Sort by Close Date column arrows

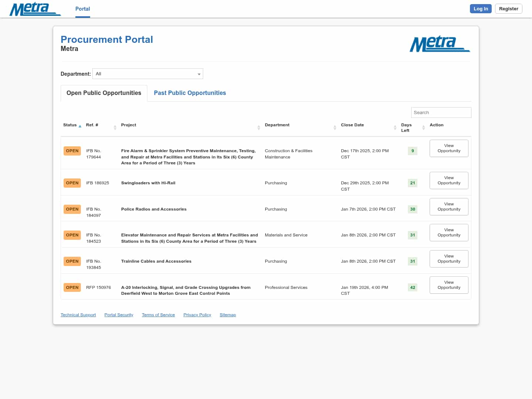point(395,127)
